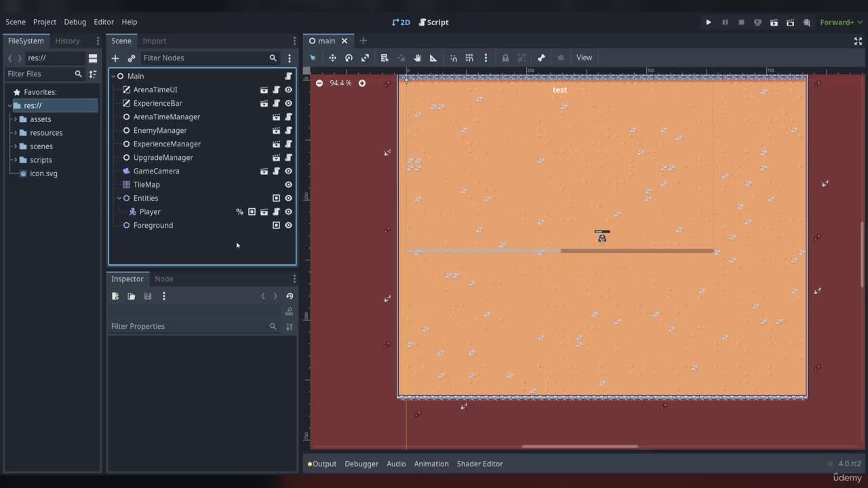The height and width of the screenshot is (488, 868).
Task: Collapse the Main node tree
Action: pyautogui.click(x=113, y=76)
